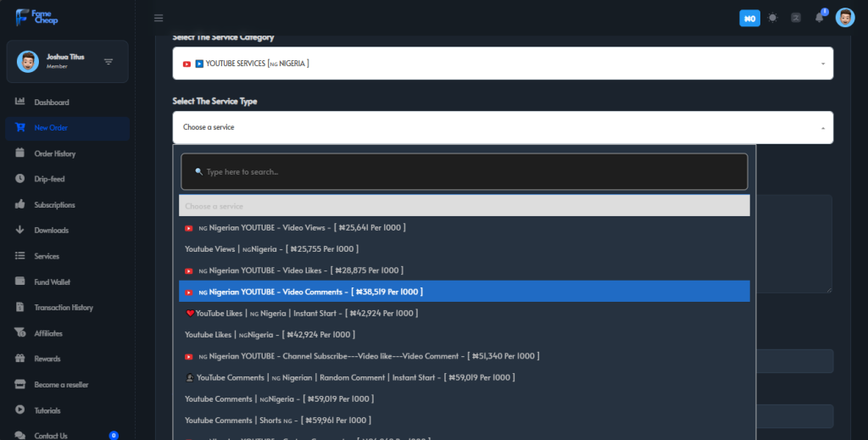Open the profile avatar in top bar
Screen dimensions: 868x440
click(x=845, y=18)
